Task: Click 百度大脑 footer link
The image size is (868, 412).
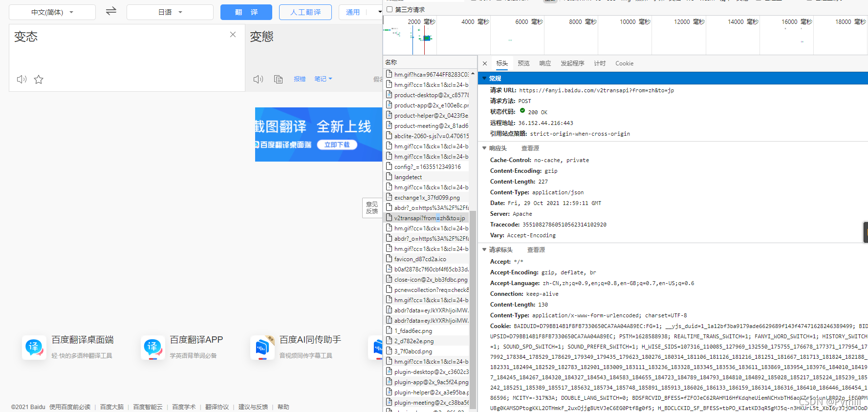Action: [x=112, y=407]
